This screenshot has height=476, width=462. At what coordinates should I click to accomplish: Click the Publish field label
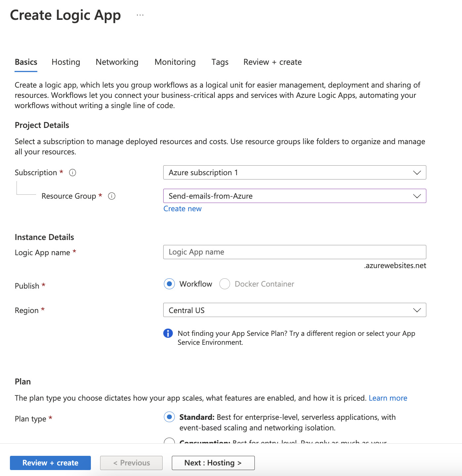(x=27, y=286)
